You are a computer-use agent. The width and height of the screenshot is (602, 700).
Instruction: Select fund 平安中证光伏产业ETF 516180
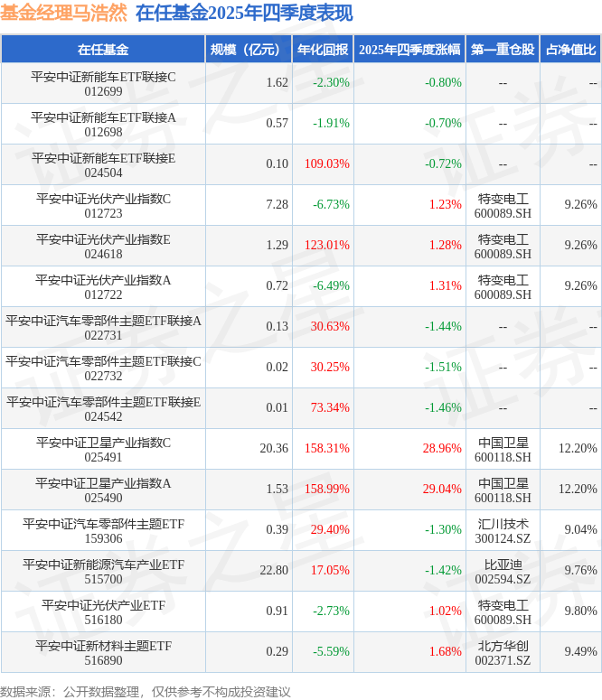tap(103, 611)
